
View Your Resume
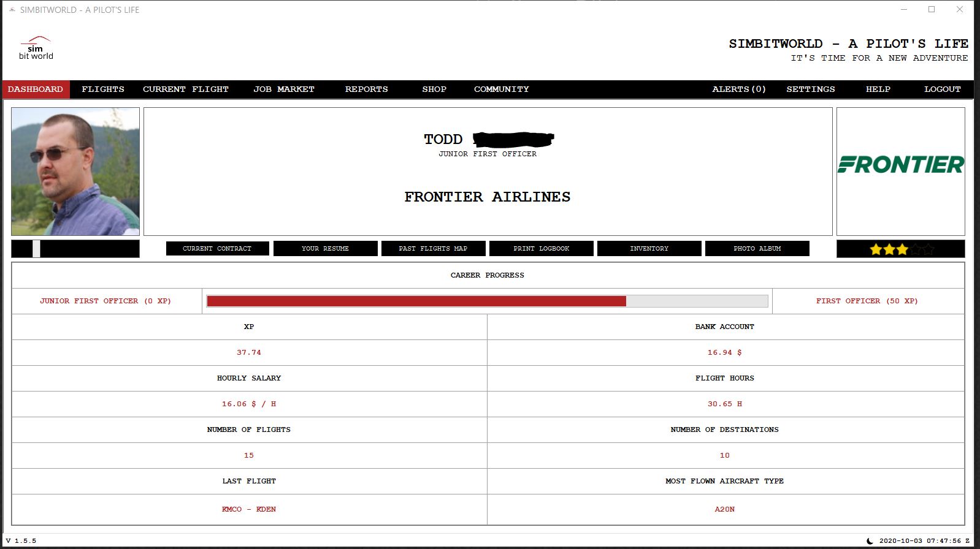click(x=325, y=249)
